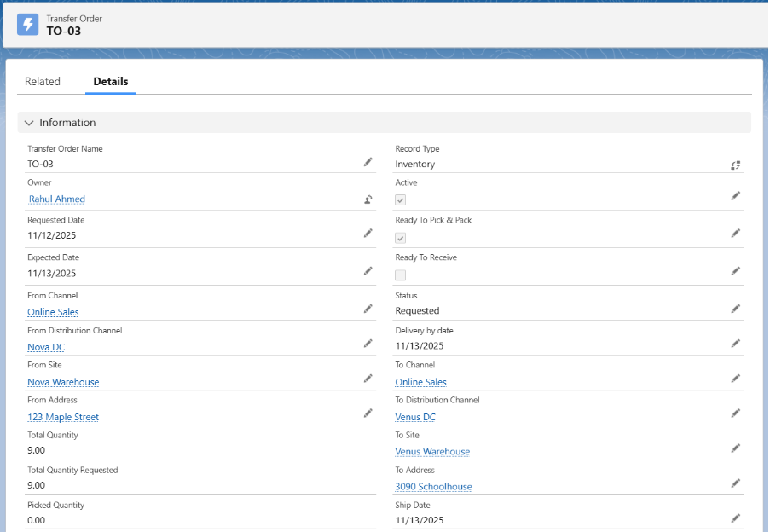Open 3090 Schoolhouse address link
The height and width of the screenshot is (532, 770).
[x=433, y=487]
